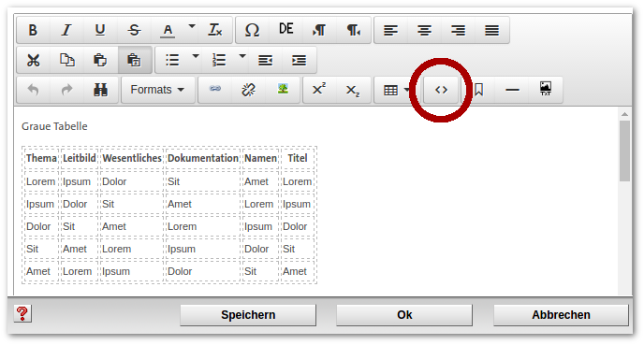Open the source code view button
The height and width of the screenshot is (345, 644).
(441, 90)
